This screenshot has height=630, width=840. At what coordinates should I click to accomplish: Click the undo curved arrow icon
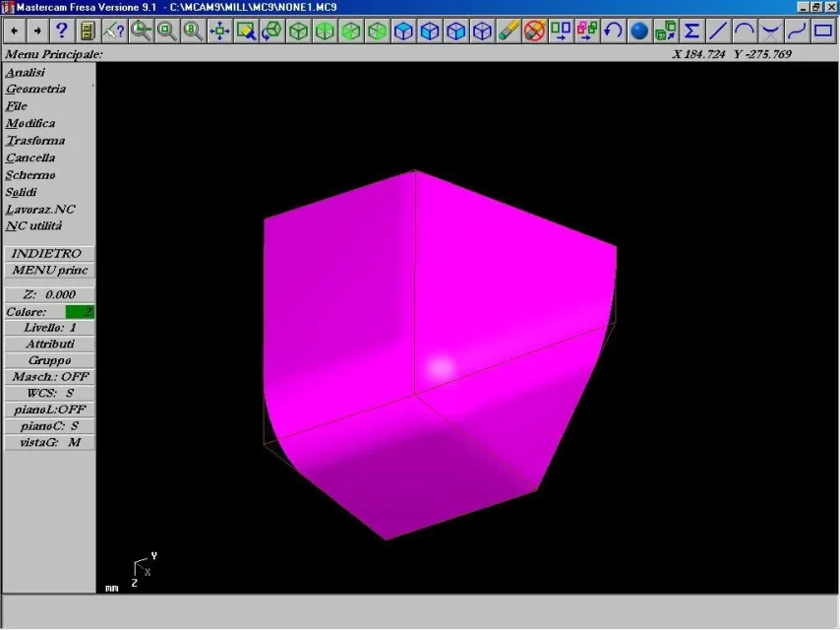pyautogui.click(x=614, y=31)
